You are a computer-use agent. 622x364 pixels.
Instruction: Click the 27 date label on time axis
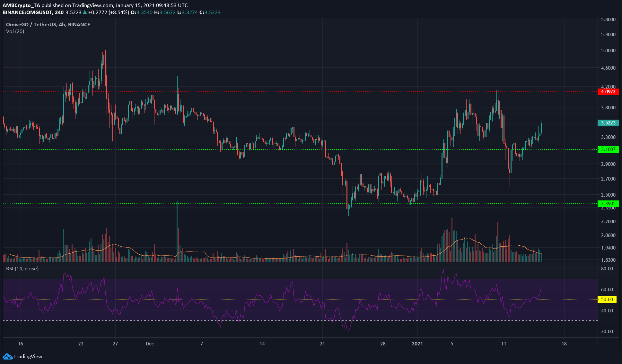tap(115, 344)
